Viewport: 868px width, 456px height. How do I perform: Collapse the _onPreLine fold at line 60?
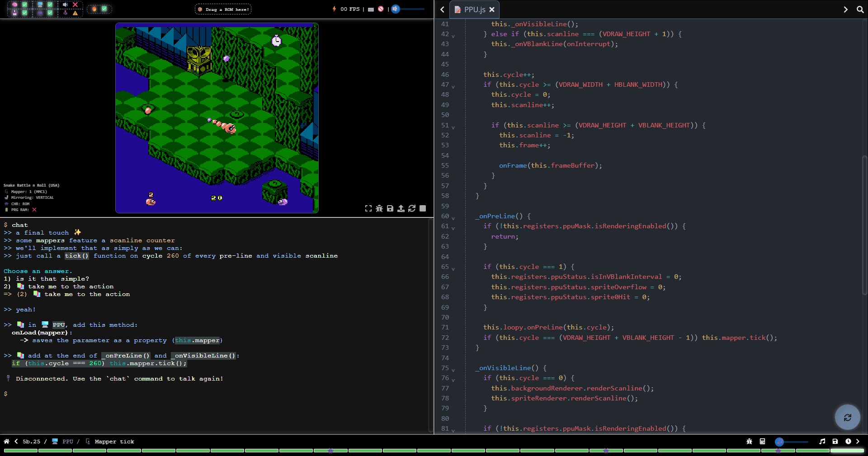point(453,217)
